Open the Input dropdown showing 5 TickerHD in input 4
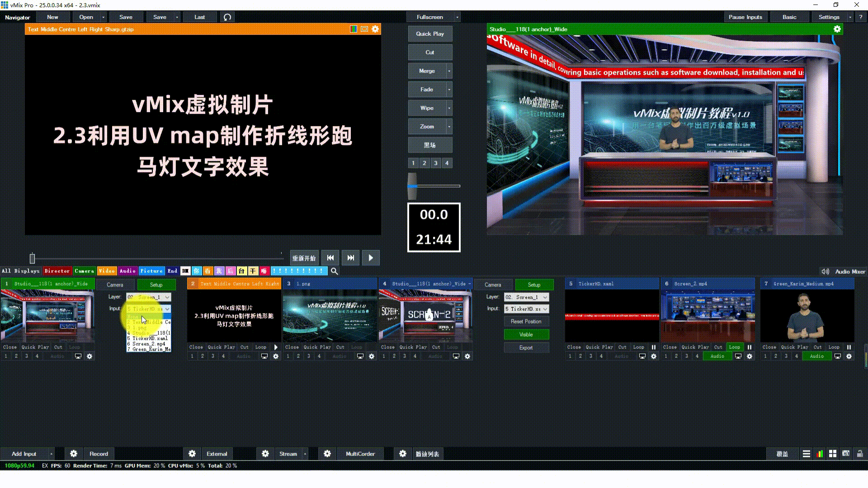This screenshot has height=488, width=868. tap(526, 309)
